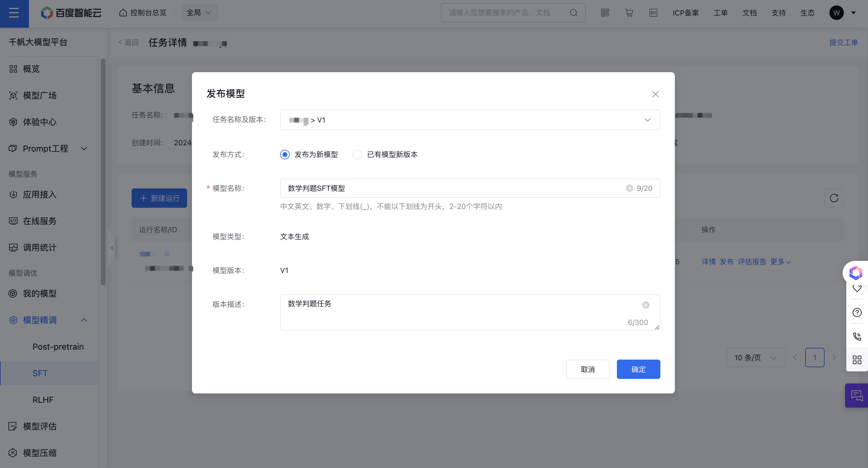Select SFT submenu item
Image resolution: width=868 pixels, height=468 pixels.
(49, 373)
